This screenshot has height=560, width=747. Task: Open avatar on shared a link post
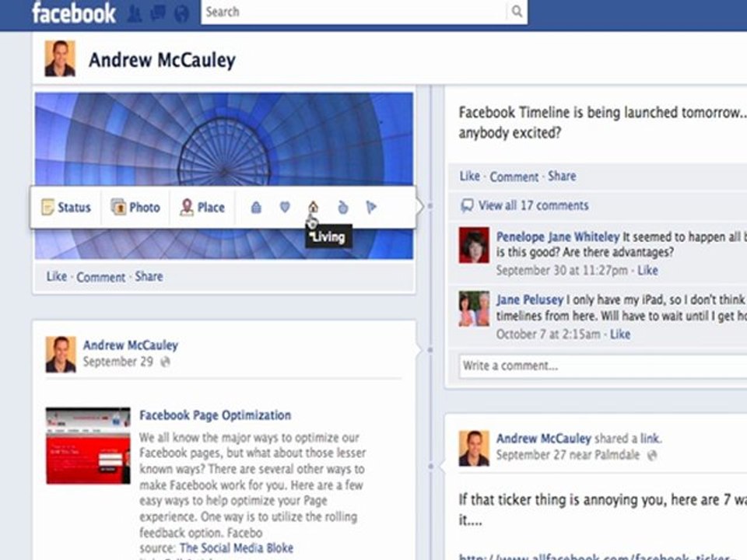(474, 448)
